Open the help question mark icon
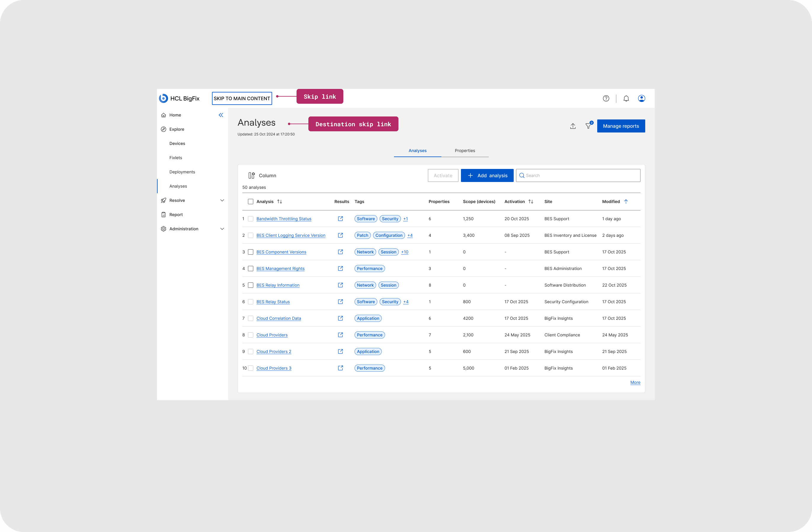This screenshot has width=812, height=532. 606,98
